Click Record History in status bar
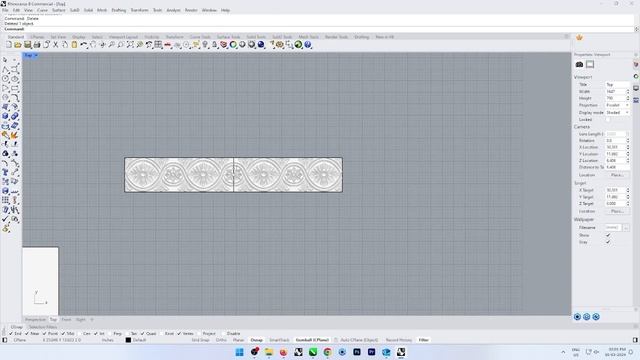The image size is (640, 360). click(x=399, y=340)
